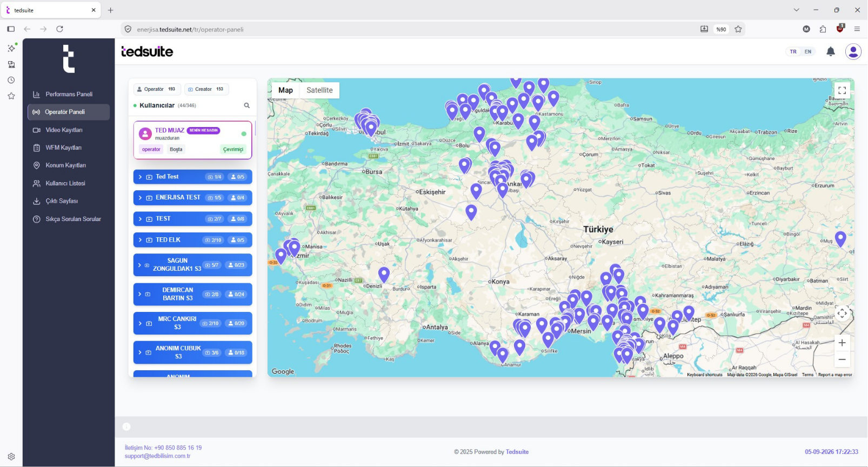Select the Creator 153 filter chip
The height and width of the screenshot is (467, 868).
click(206, 89)
